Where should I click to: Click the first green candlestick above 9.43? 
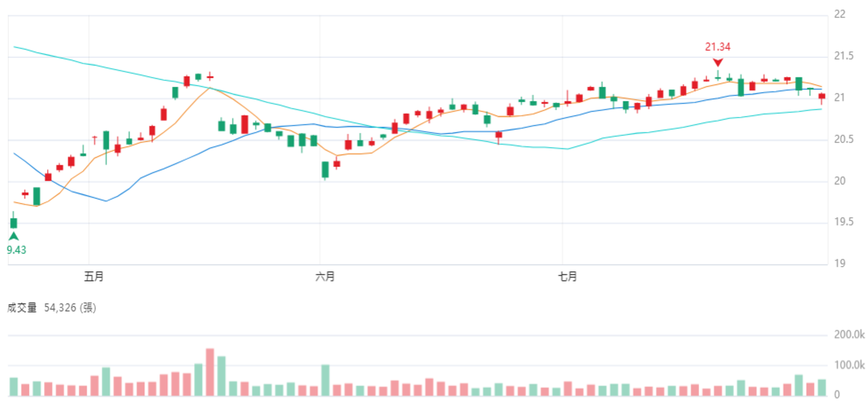(x=13, y=222)
